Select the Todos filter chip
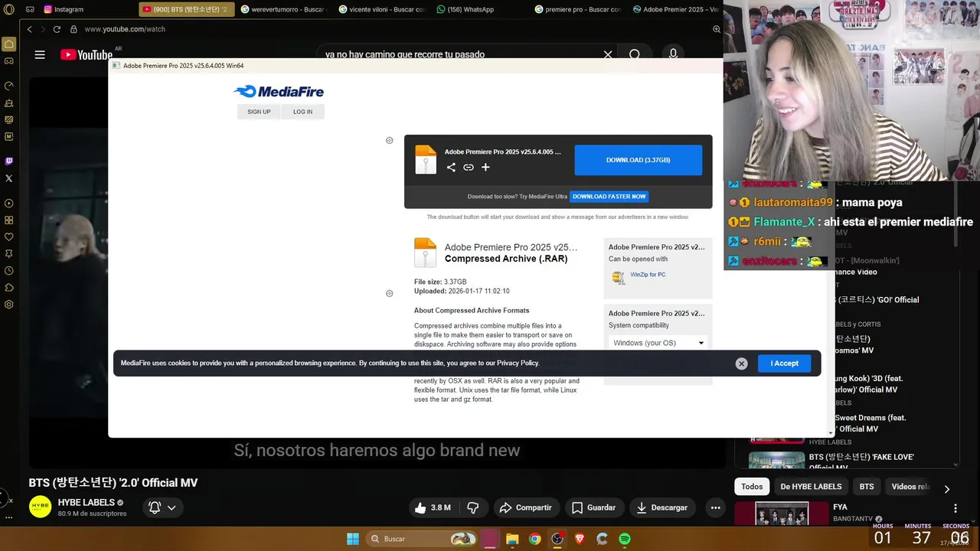Screen dimensions: 980x551 [x=752, y=487]
